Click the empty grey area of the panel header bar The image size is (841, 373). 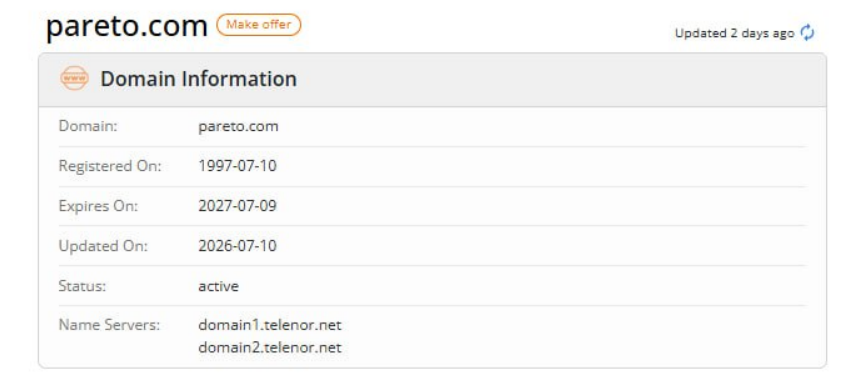(x=558, y=79)
